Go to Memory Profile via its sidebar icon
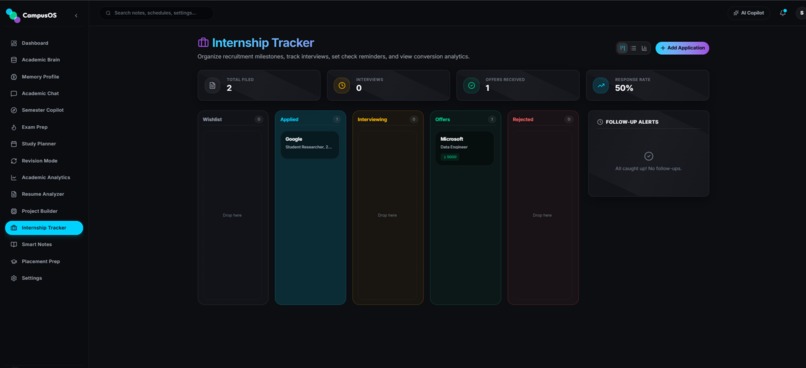 click(14, 77)
